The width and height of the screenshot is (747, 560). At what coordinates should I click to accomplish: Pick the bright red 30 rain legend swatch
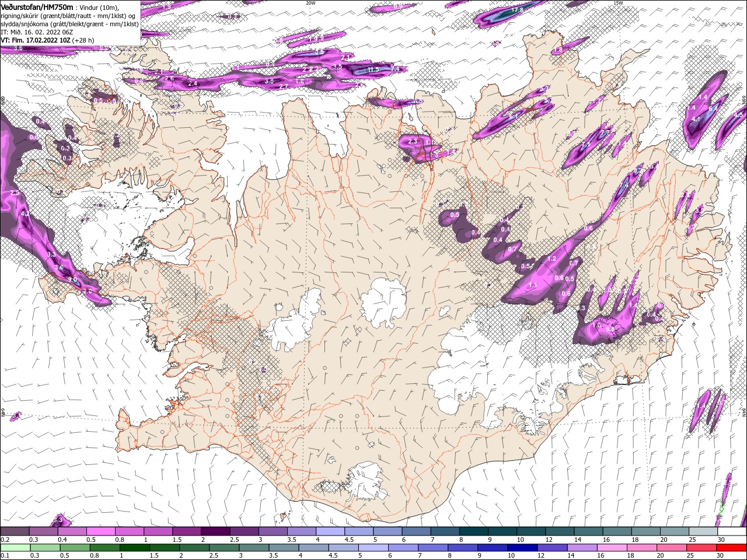(x=732, y=547)
